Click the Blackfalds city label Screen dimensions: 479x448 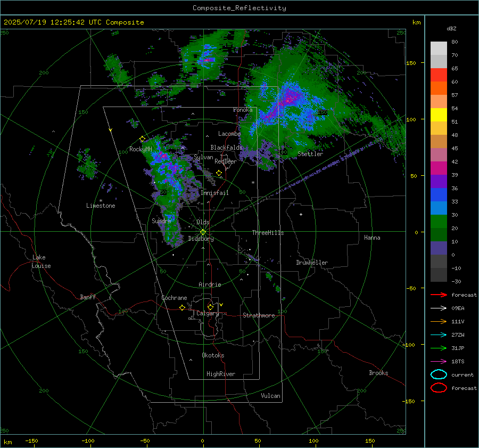pyautogui.click(x=226, y=148)
